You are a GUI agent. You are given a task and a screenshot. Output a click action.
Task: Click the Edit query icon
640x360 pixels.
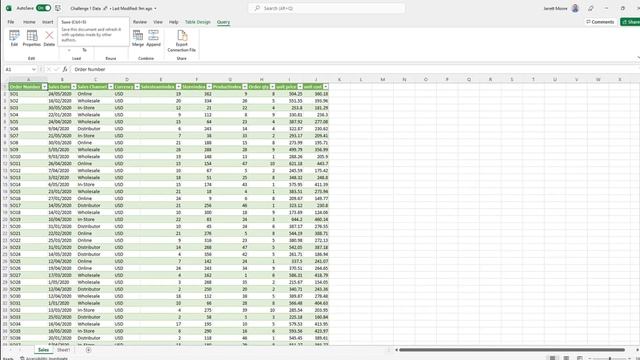pyautogui.click(x=14, y=38)
